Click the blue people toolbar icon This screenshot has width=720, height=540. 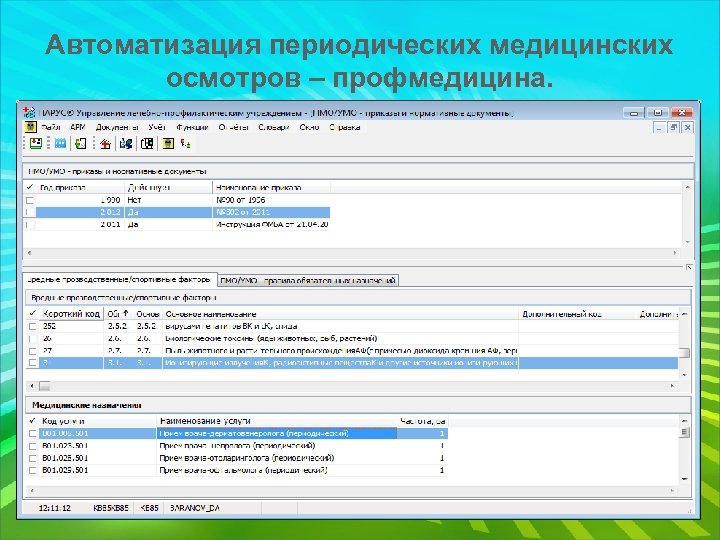pos(126,144)
